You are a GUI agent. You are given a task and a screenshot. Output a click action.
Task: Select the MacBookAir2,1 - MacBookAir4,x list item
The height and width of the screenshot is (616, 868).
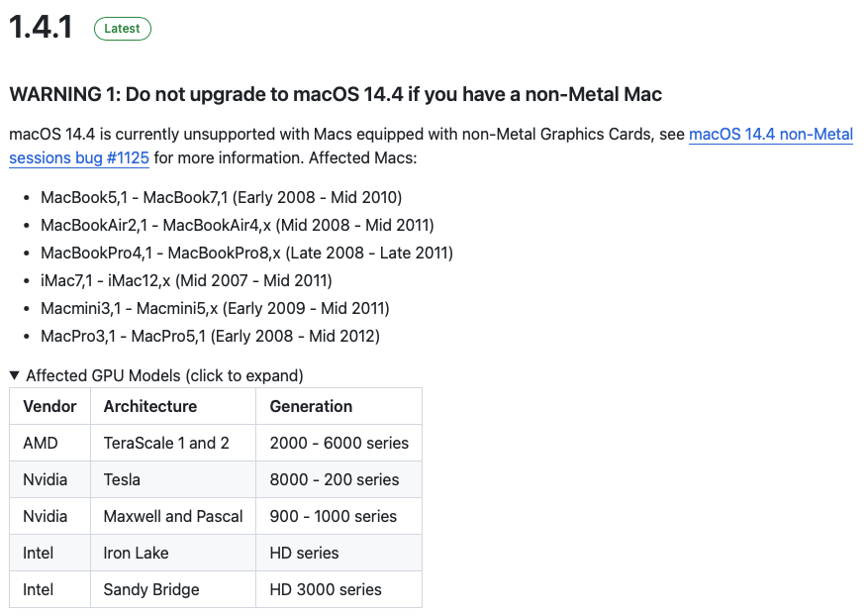238,225
